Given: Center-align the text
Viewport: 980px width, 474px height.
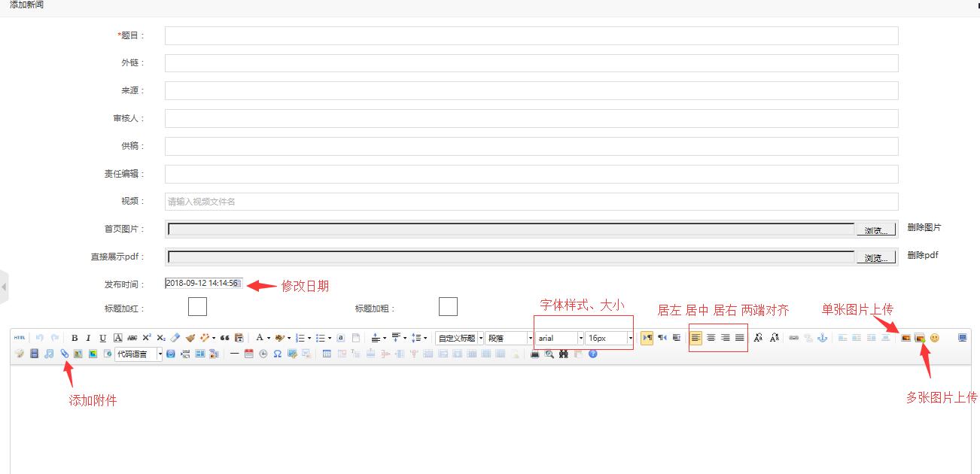Looking at the screenshot, I should pos(711,339).
